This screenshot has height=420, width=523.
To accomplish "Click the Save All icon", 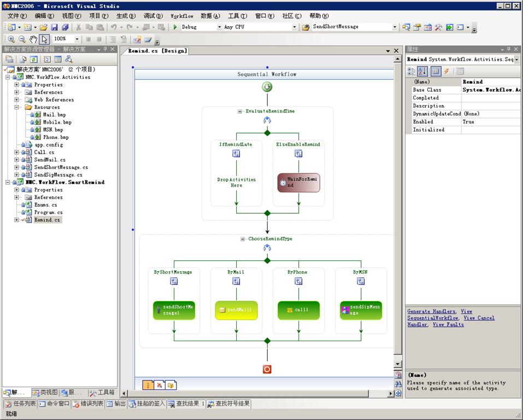I will pyautogui.click(x=65, y=27).
